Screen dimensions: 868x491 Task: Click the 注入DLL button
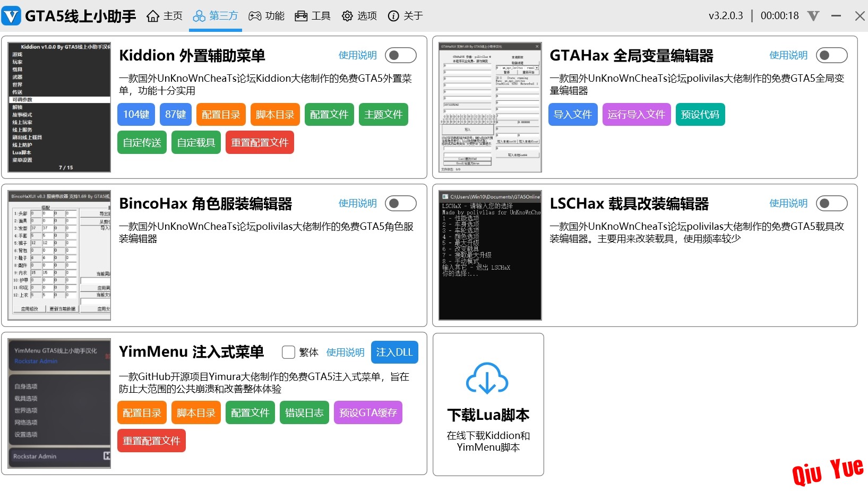pyautogui.click(x=394, y=352)
